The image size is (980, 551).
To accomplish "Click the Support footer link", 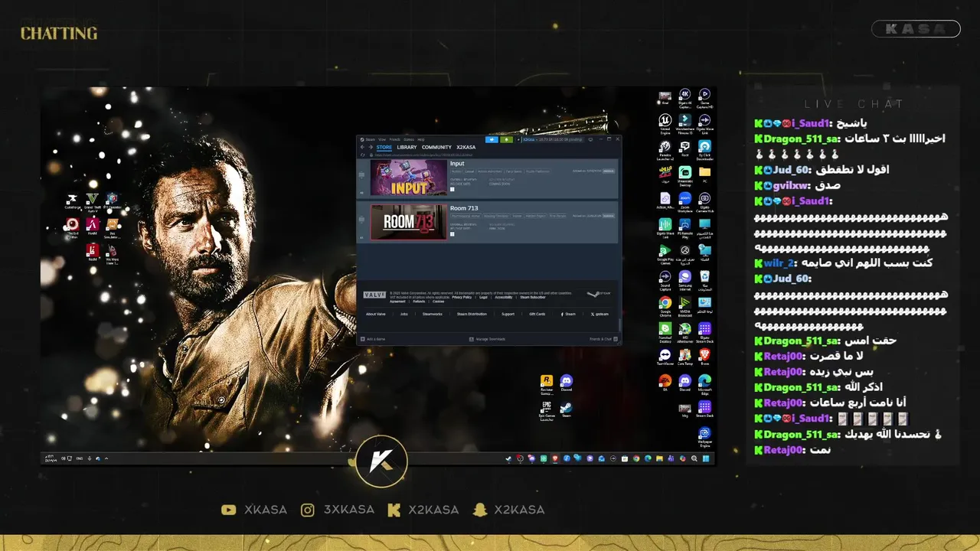I will pyautogui.click(x=508, y=314).
